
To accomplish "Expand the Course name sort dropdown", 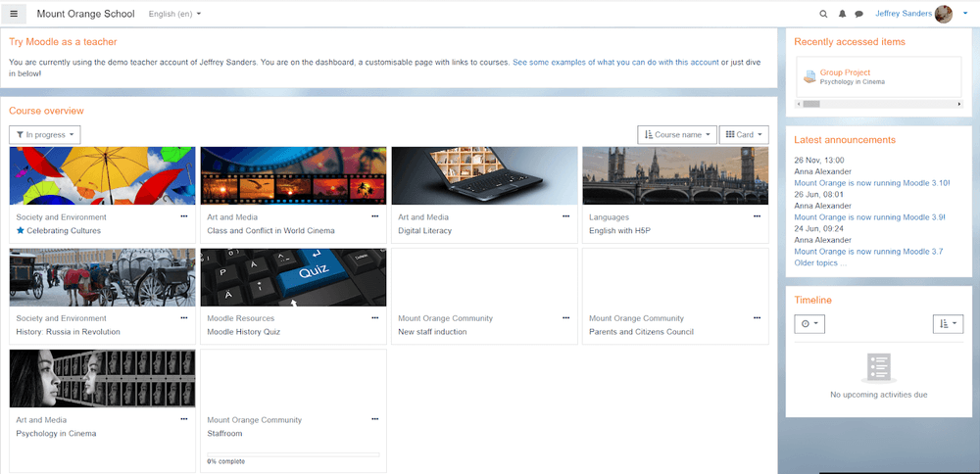I will (676, 134).
